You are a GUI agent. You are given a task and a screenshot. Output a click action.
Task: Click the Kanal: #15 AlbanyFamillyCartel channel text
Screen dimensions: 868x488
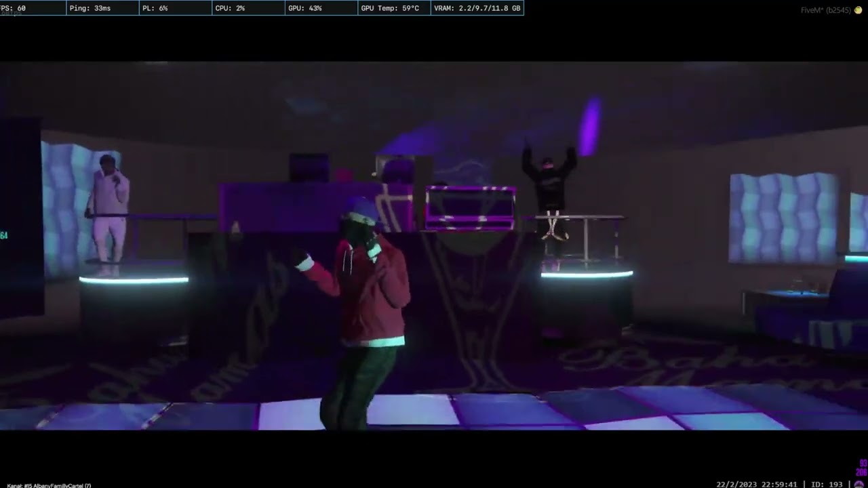pyautogui.click(x=49, y=485)
